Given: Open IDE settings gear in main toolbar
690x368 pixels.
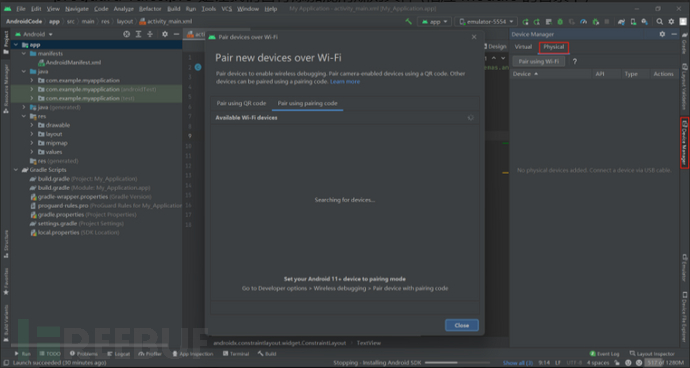Looking at the screenshot, I should pyautogui.click(x=671, y=22).
